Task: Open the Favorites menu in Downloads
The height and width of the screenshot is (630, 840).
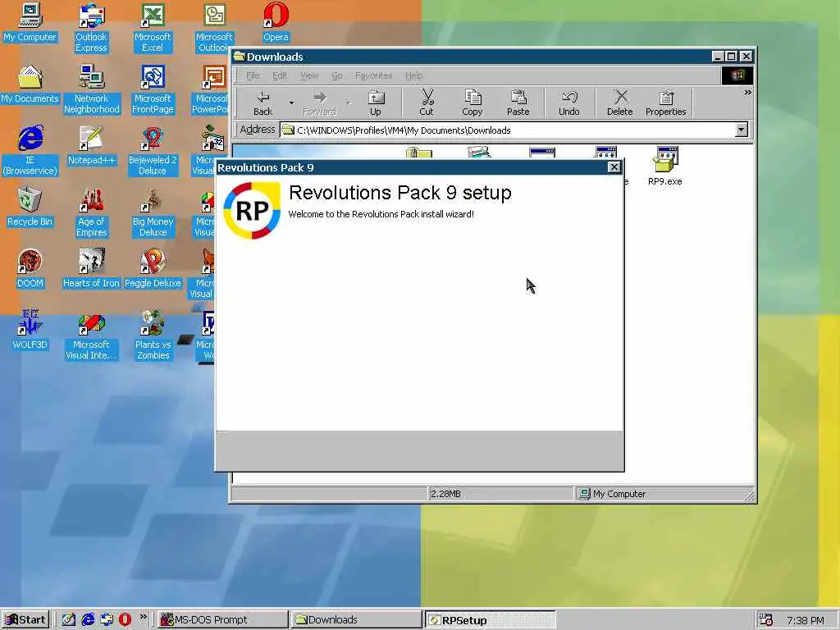Action: coord(373,75)
